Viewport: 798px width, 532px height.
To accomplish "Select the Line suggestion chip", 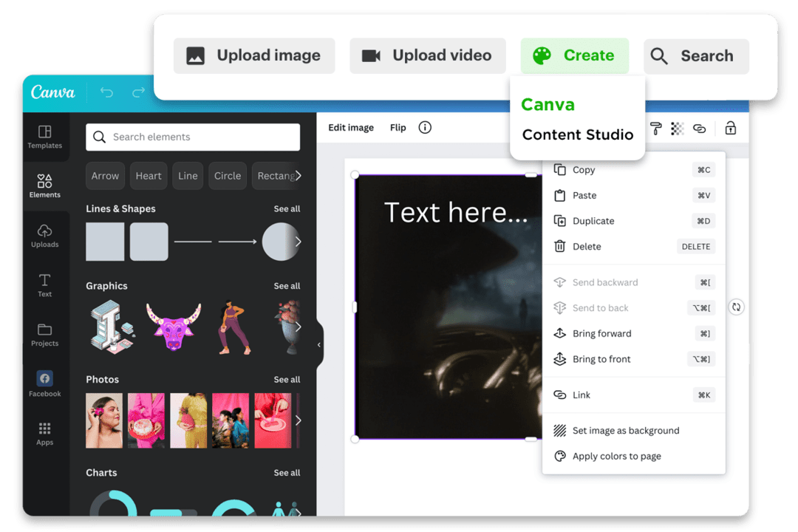I will (188, 176).
